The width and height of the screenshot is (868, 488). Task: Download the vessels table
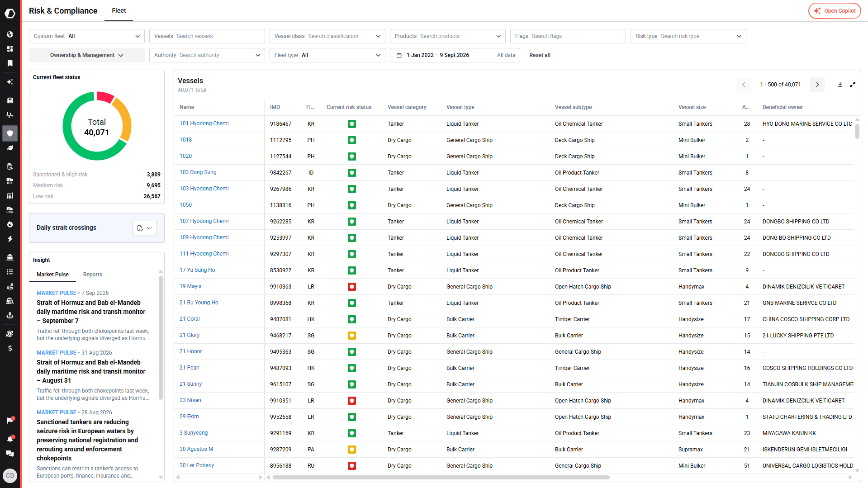[840, 85]
